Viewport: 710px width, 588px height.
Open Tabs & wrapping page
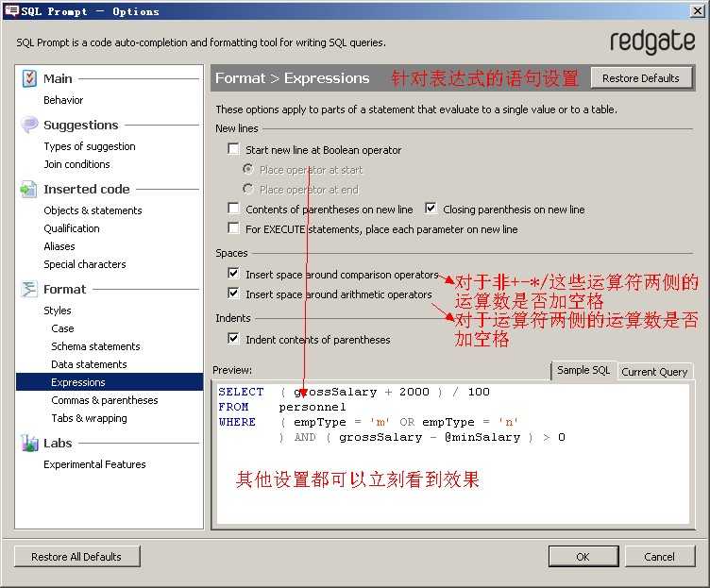point(89,418)
